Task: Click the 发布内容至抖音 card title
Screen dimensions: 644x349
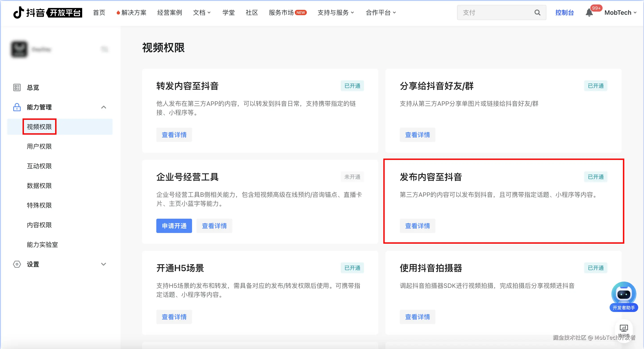Action: (431, 177)
